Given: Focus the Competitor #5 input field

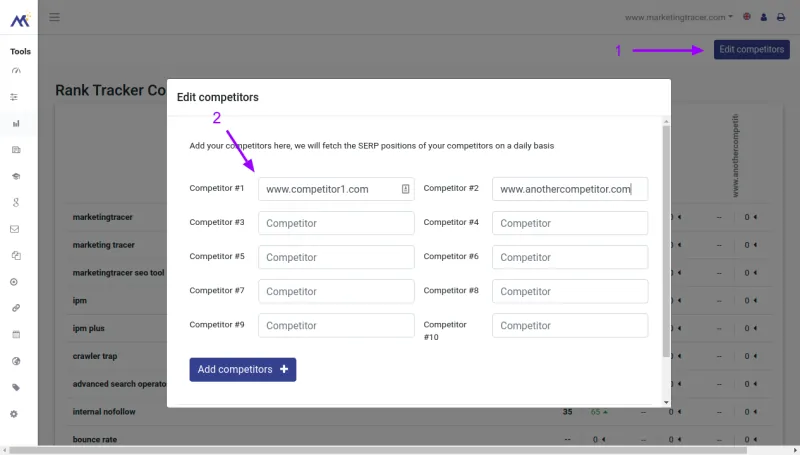Looking at the screenshot, I should click(x=336, y=257).
